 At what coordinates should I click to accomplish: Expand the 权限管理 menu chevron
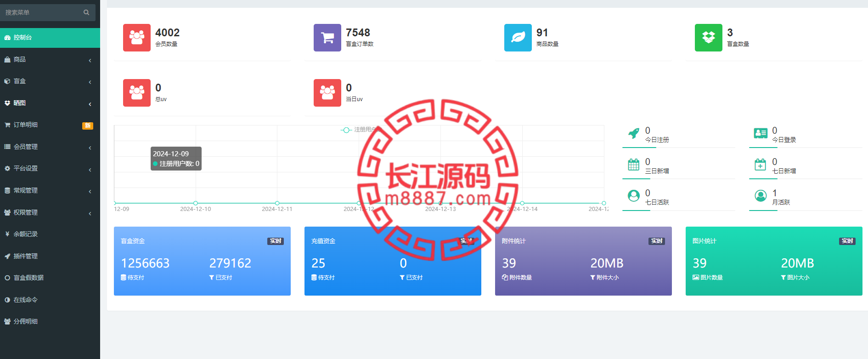coord(90,213)
